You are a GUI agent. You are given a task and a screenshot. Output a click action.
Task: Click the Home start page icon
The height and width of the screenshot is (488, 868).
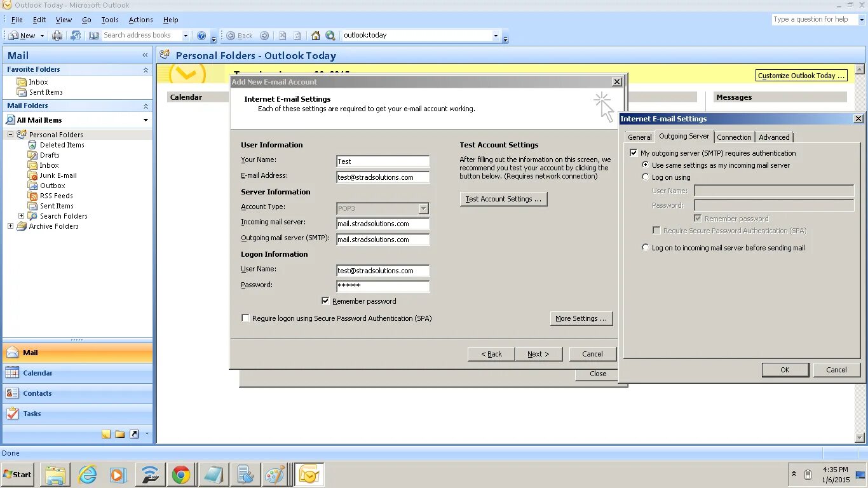(x=316, y=36)
